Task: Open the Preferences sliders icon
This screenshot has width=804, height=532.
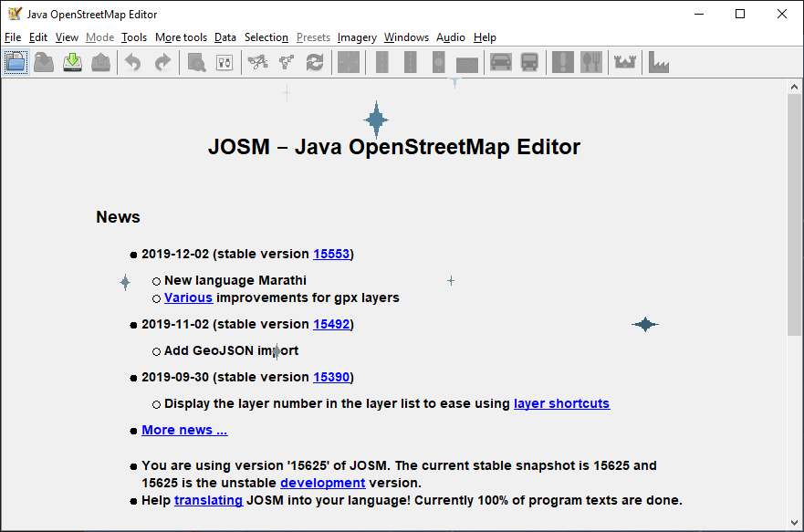Action: (x=224, y=63)
